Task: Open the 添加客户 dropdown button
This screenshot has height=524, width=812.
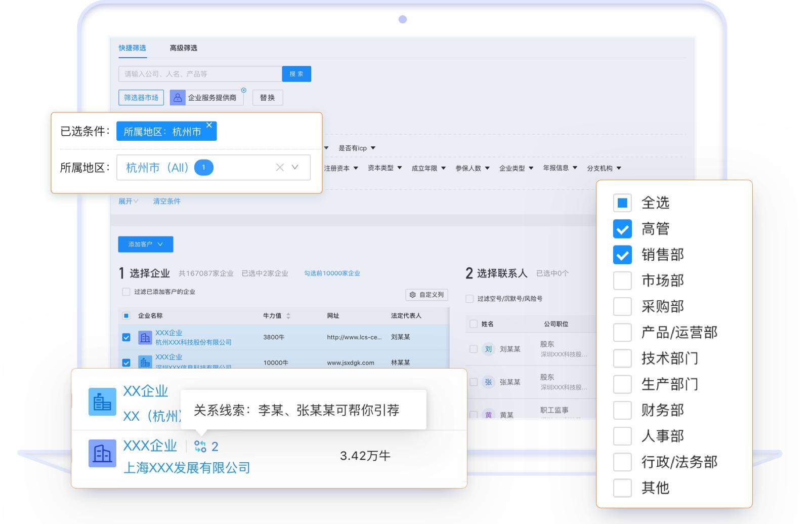Action: (146, 244)
